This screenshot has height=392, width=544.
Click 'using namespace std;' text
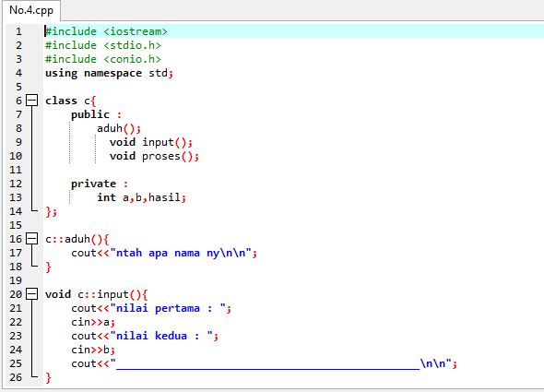pyautogui.click(x=109, y=73)
